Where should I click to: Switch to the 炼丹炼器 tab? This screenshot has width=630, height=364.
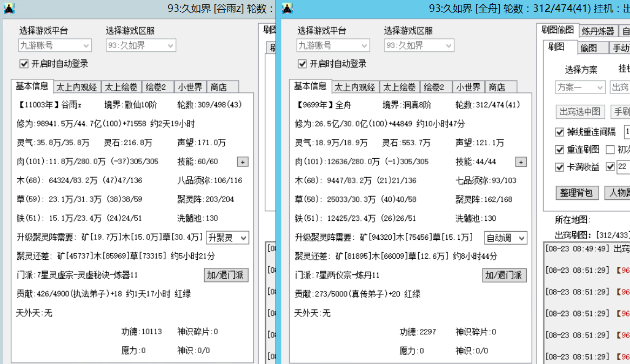tap(598, 31)
